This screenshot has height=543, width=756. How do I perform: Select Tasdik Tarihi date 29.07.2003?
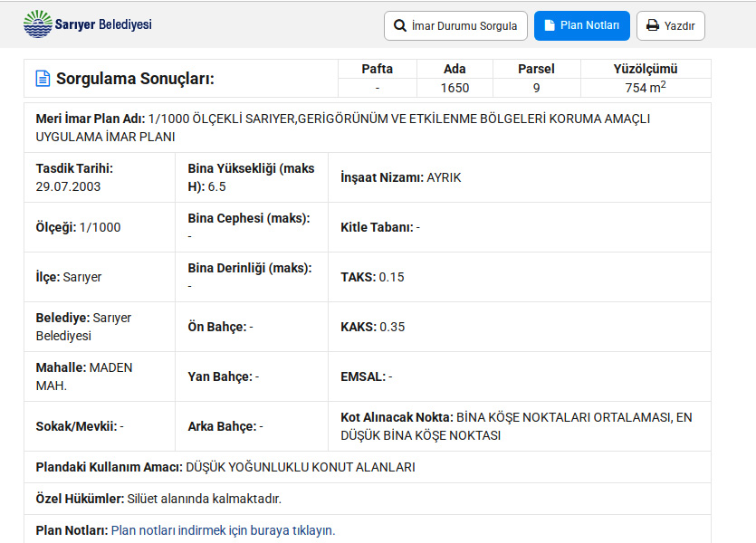click(x=68, y=187)
